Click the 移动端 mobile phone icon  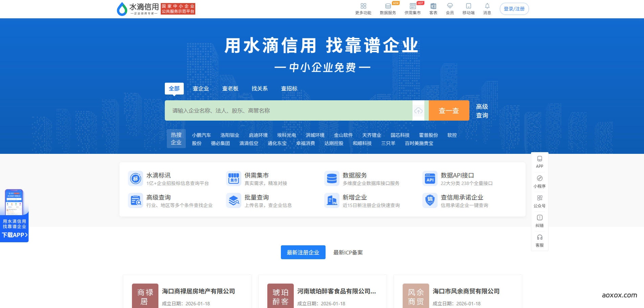[x=468, y=6]
